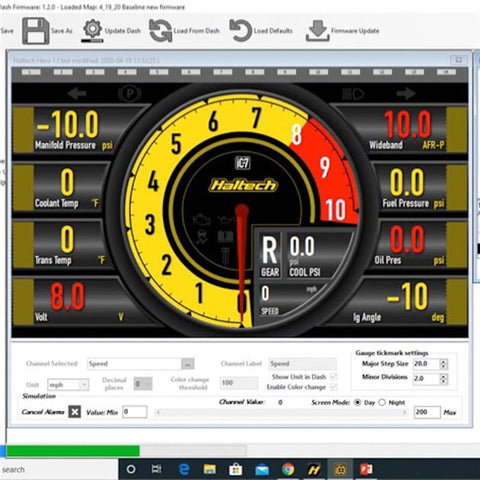Switch to dash page tab 14

point(446,72)
